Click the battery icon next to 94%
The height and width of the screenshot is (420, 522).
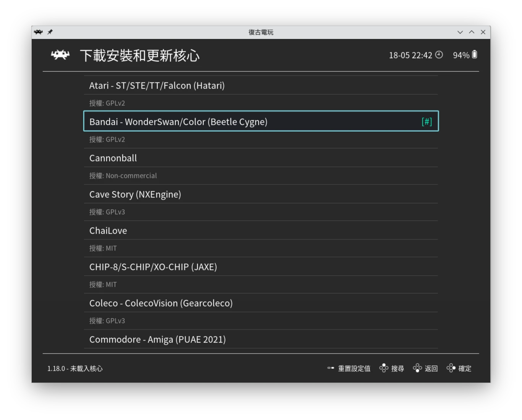475,55
